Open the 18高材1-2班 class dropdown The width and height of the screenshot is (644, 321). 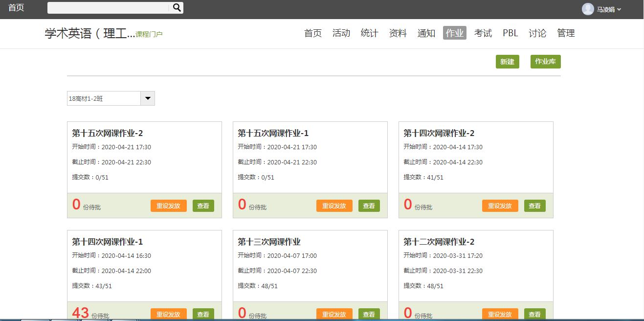click(x=148, y=98)
